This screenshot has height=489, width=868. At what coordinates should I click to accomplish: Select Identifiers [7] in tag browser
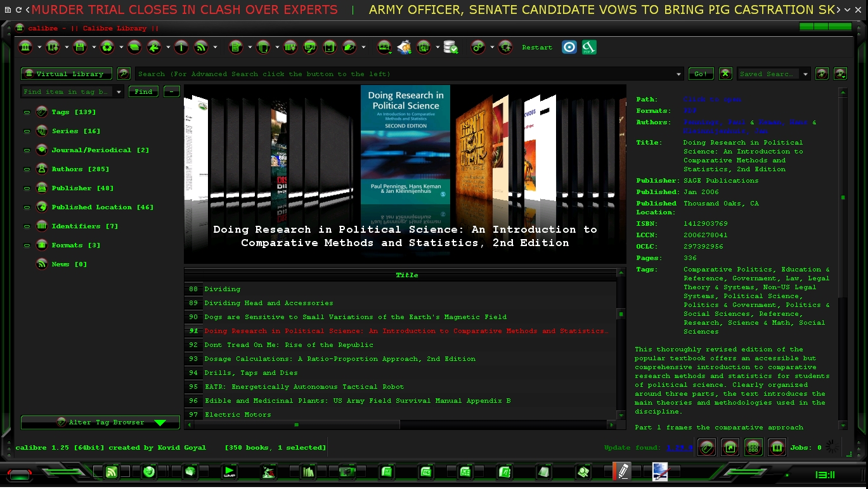pyautogui.click(x=84, y=226)
